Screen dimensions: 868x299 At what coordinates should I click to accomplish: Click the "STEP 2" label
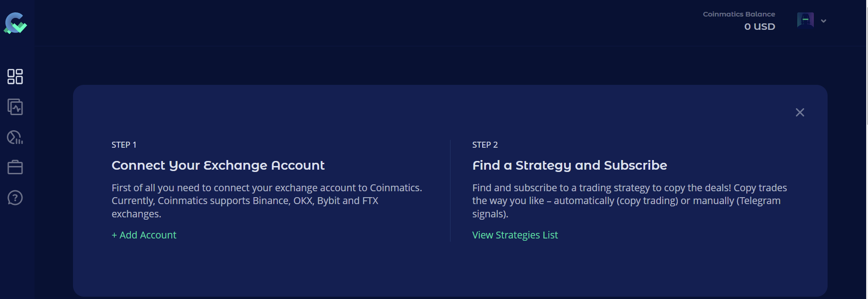[x=485, y=145]
